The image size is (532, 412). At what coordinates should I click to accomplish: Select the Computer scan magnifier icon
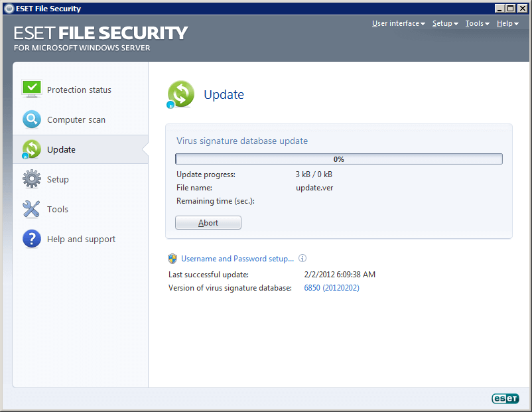pos(32,119)
